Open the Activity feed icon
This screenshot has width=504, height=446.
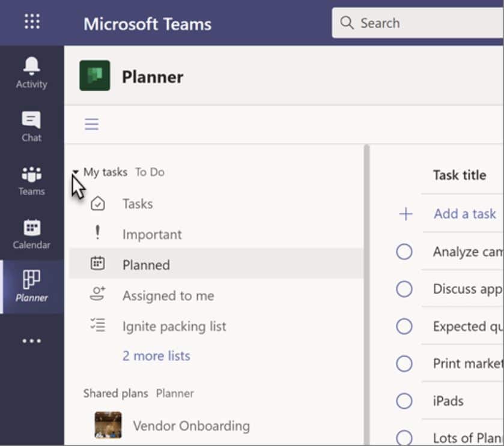click(31, 73)
